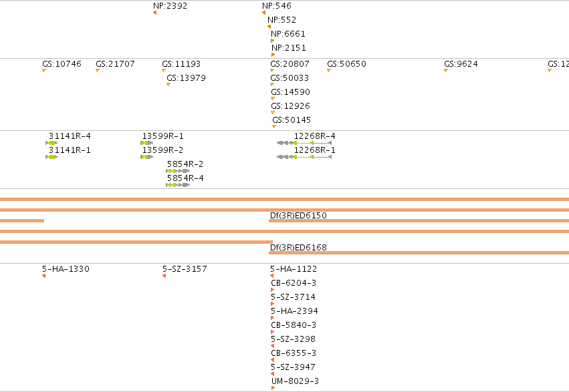Screen dimensions: 569x392
Task: Click the NP:6661 insertion marker triangle
Action: (273, 41)
